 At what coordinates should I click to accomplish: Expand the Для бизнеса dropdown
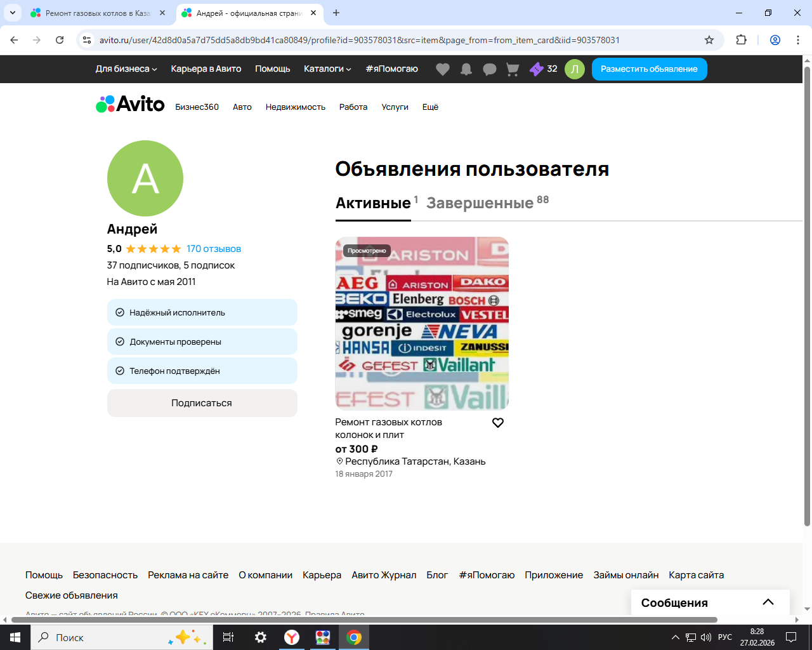[126, 69]
